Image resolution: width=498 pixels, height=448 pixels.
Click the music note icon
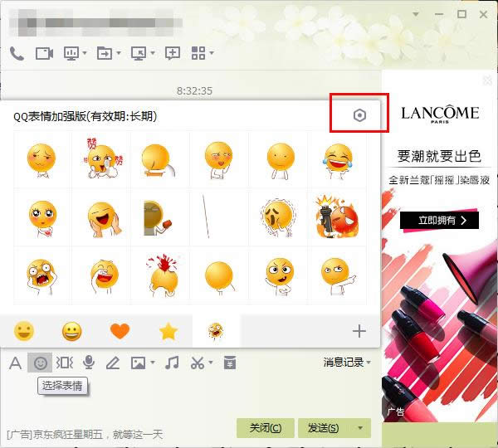click(x=172, y=363)
